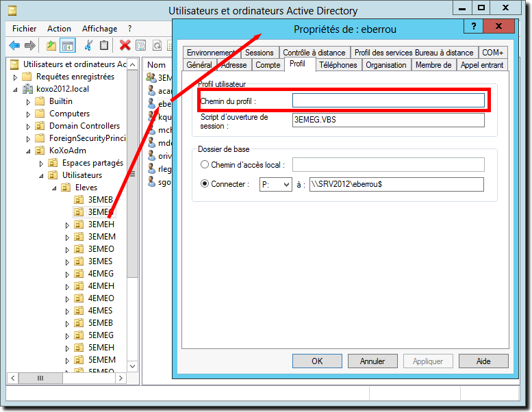Expand the Domain Controllers tree node
532x412 pixels.
point(29,126)
